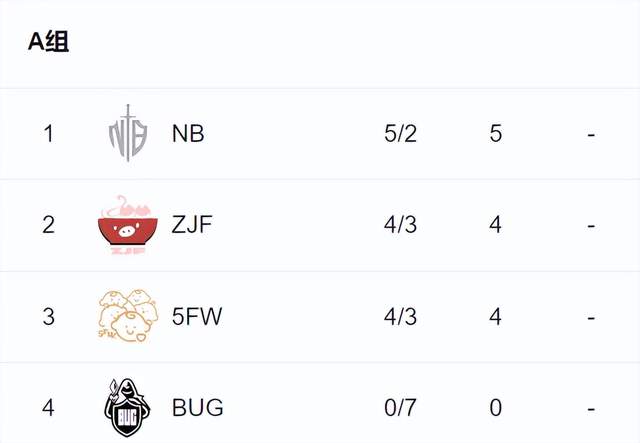Click rank number 4 in standings
The image size is (640, 443).
pos(48,407)
